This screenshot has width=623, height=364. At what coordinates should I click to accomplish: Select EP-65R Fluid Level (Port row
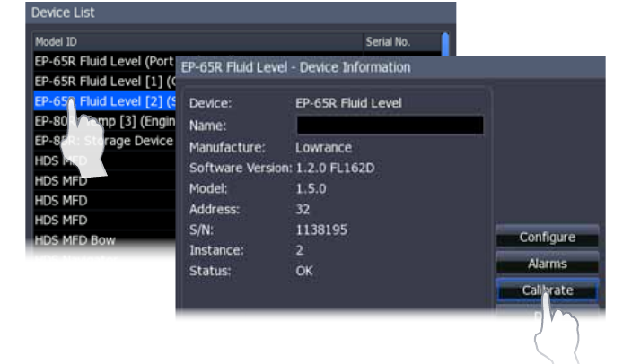[104, 62]
